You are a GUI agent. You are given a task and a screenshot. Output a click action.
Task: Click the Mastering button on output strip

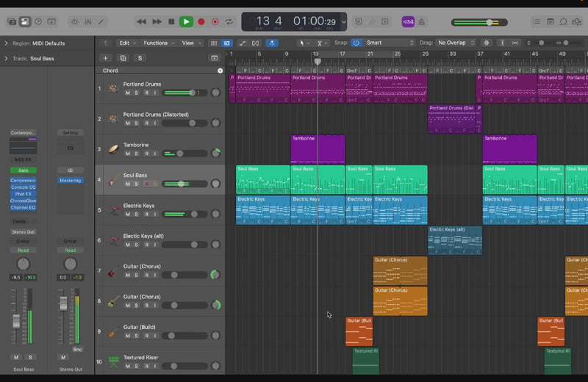(x=70, y=180)
